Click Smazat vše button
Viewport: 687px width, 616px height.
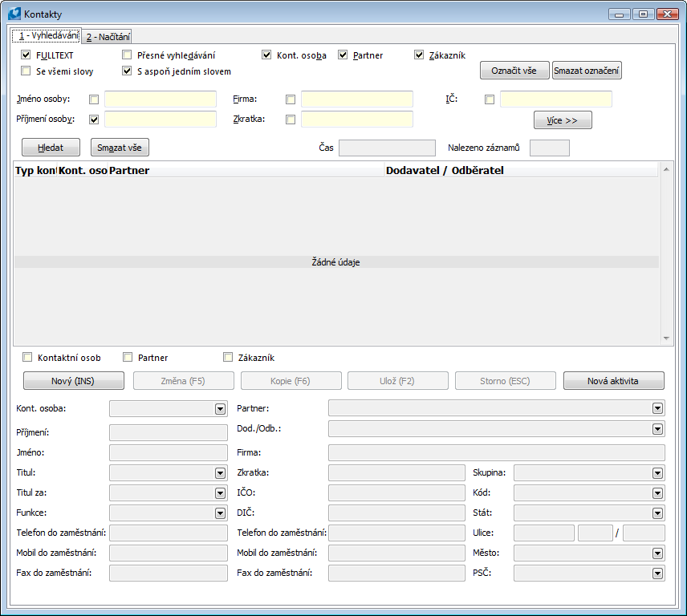point(120,148)
